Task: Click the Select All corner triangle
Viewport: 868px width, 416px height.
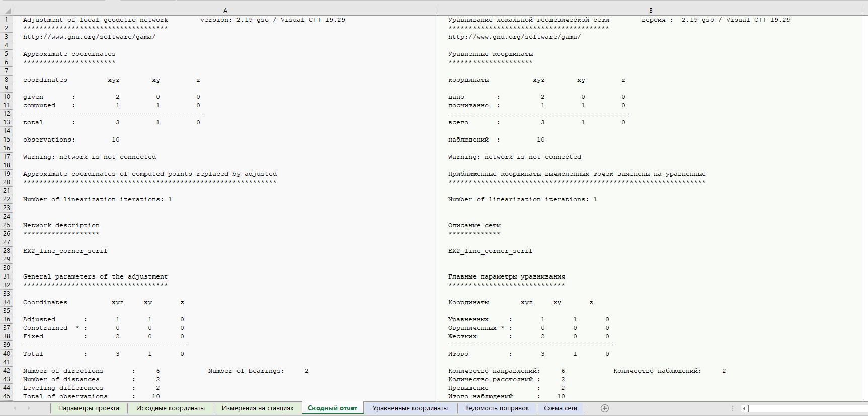Action: pos(7,11)
